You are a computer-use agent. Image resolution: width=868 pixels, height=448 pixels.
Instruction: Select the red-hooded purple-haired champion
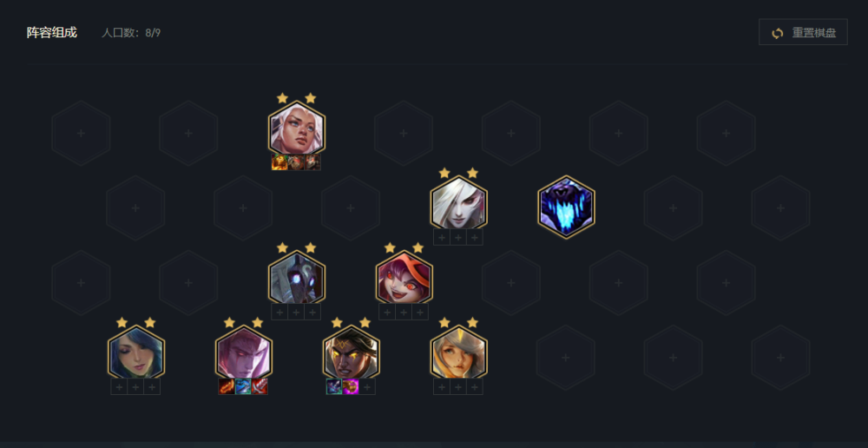click(404, 279)
